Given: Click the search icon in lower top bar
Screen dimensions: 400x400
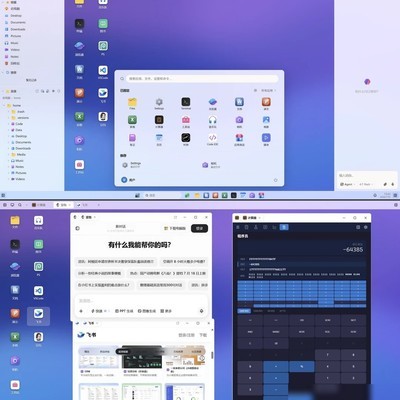Looking at the screenshot, I should (20, 205).
